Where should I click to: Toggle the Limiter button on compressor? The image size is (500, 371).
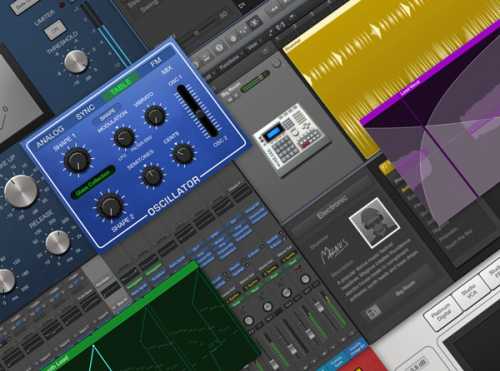pos(54,30)
